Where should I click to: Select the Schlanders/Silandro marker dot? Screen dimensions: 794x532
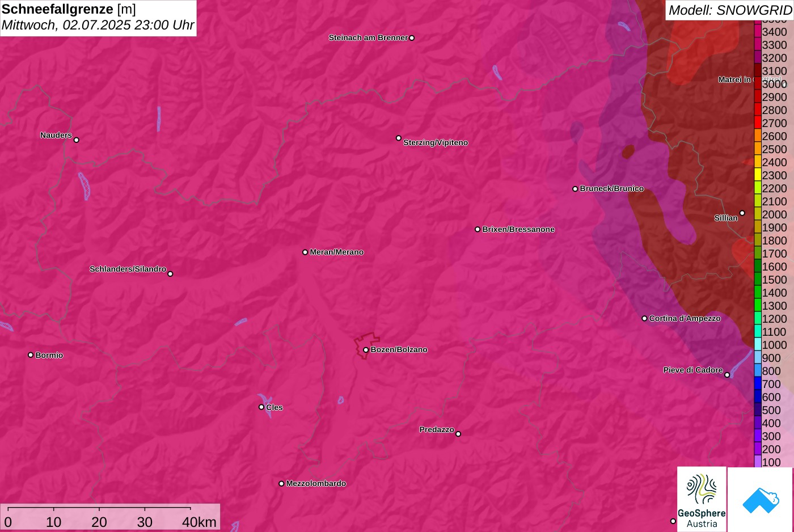(170, 274)
